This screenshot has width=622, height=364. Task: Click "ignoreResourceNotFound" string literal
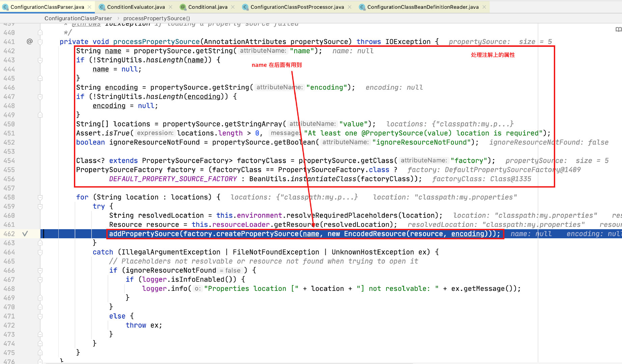pyautogui.click(x=422, y=142)
